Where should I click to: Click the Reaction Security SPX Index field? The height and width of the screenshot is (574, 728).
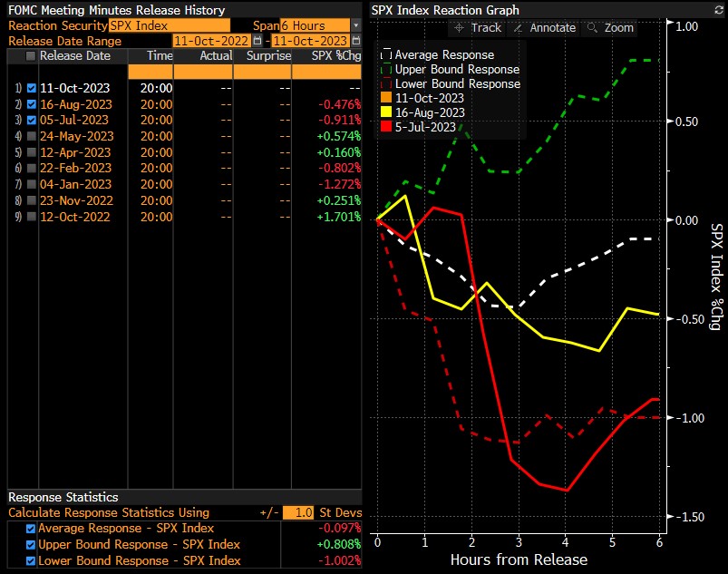(168, 25)
